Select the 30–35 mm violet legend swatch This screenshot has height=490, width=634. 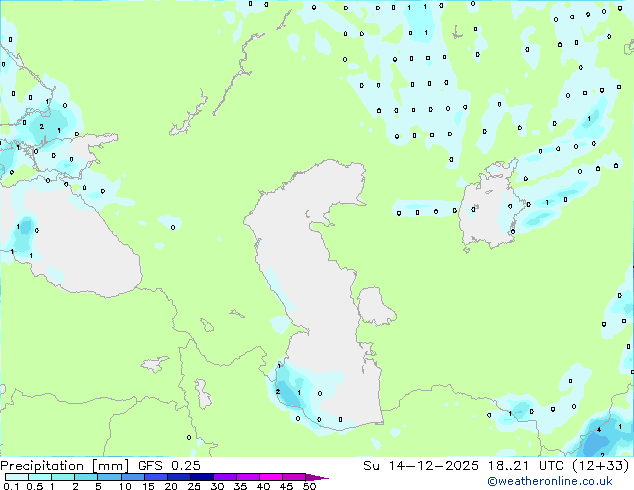pyautogui.click(x=225, y=477)
